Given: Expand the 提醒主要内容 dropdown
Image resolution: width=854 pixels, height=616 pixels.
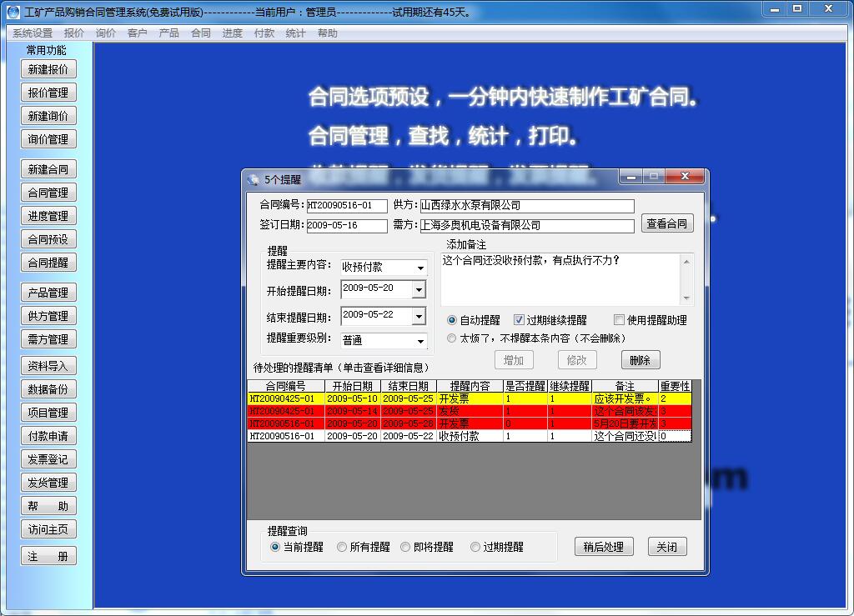Looking at the screenshot, I should [x=420, y=268].
